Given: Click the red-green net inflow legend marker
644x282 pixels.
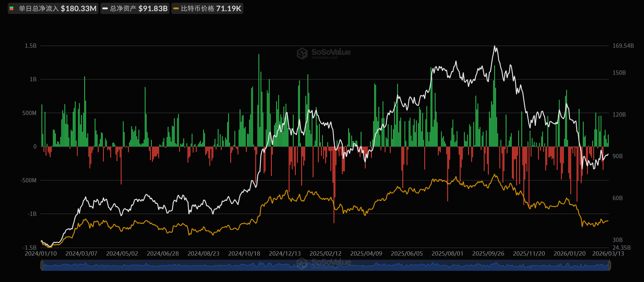Looking at the screenshot, I should point(12,9).
